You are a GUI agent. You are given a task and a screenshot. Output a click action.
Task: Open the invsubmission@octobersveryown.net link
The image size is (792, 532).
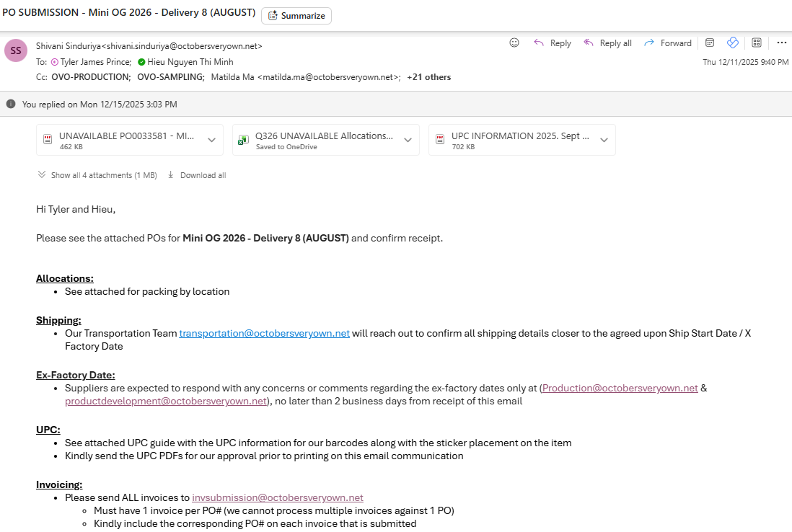coord(277,497)
